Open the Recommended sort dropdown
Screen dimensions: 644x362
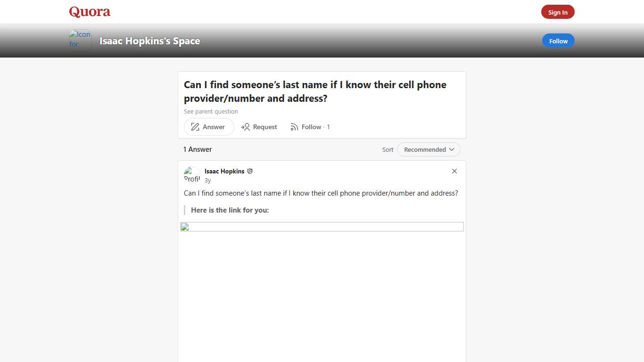[426, 149]
